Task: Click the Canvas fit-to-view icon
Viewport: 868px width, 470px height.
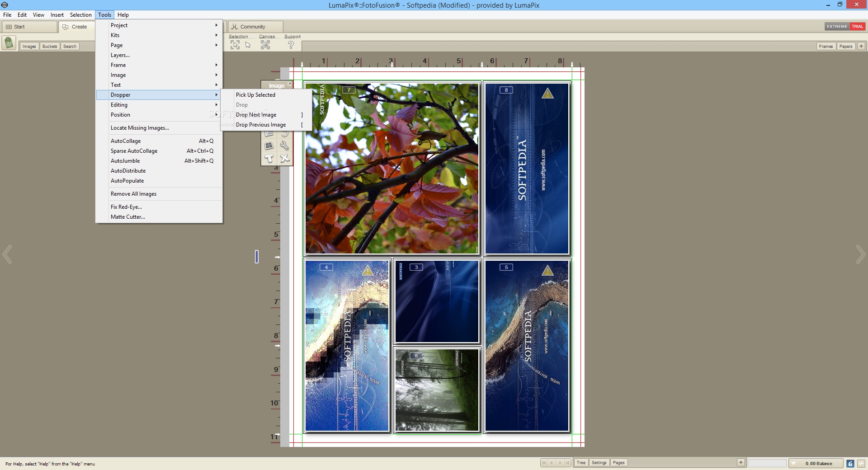Action: point(265,45)
